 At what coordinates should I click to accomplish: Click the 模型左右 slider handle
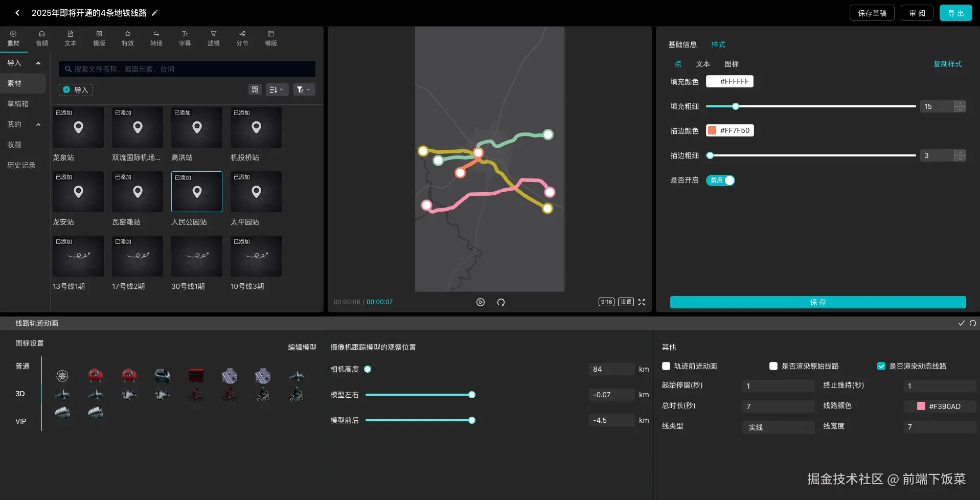[472, 395]
